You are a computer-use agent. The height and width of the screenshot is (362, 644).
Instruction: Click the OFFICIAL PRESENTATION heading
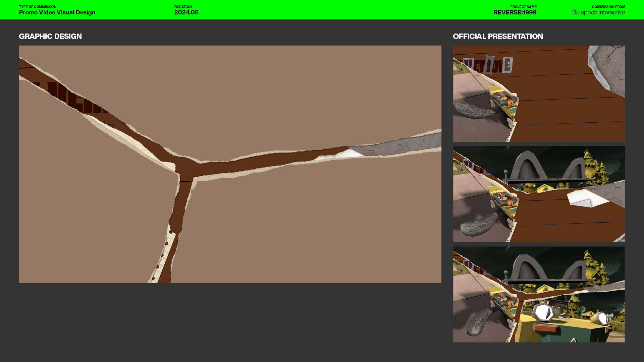click(498, 36)
